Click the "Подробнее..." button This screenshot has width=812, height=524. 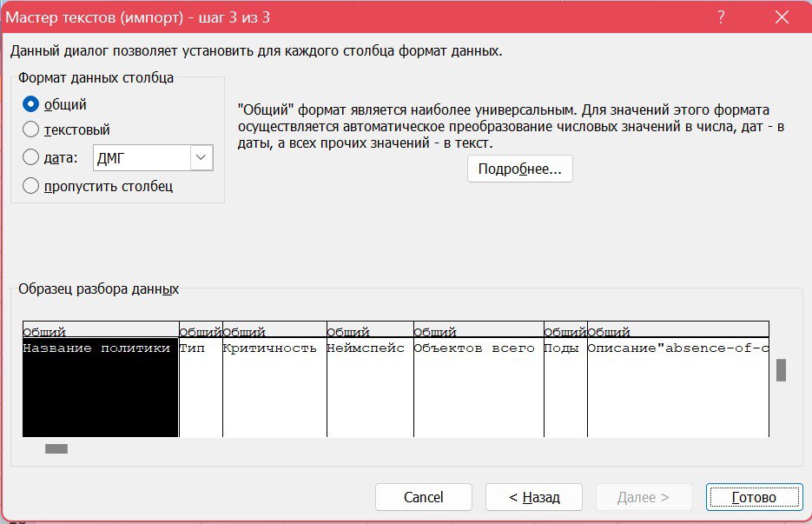tap(519, 169)
